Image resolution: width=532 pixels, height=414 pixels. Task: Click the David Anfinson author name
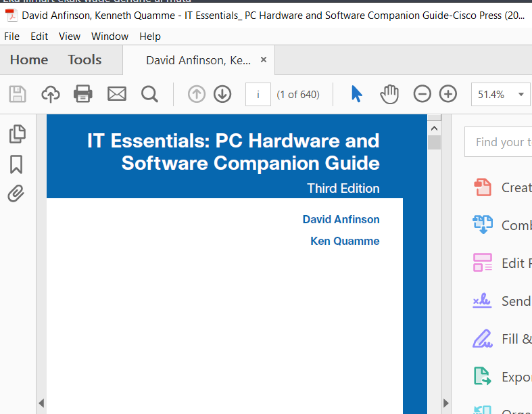click(x=341, y=219)
